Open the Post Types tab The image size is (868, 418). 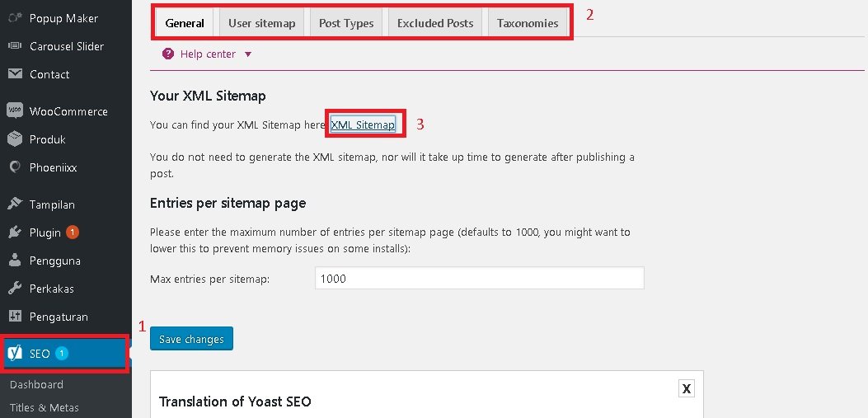tap(346, 23)
